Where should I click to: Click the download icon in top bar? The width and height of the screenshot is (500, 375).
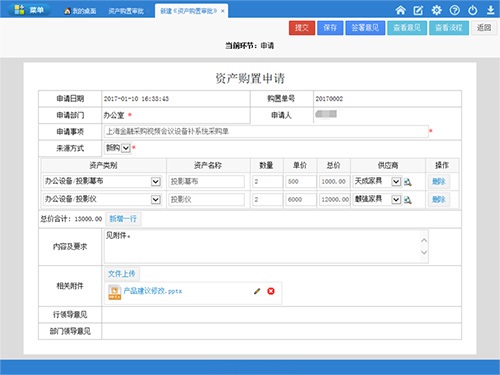[x=490, y=10]
